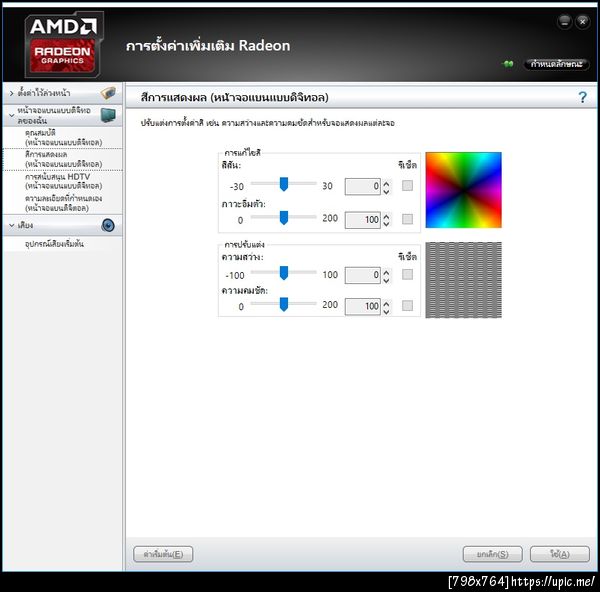Click the presets panel icon in sidebar
This screenshot has width=600, height=592.
tap(108, 93)
